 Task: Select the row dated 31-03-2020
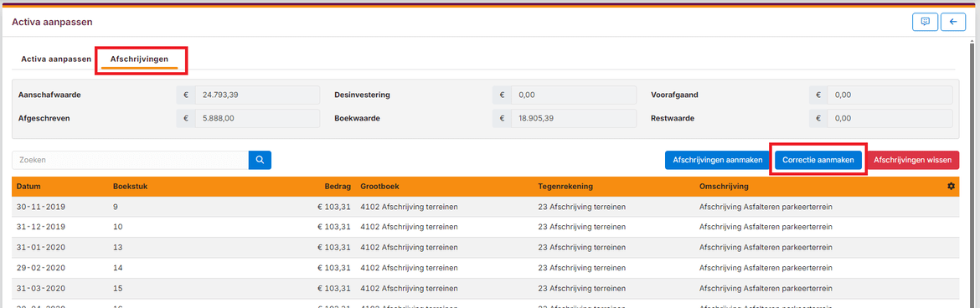(486, 289)
